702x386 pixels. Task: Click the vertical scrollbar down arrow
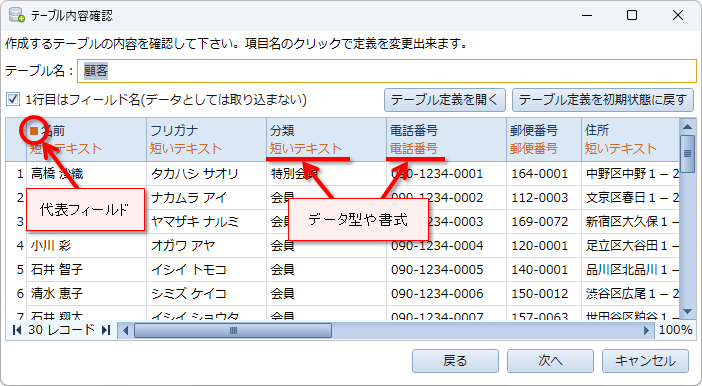tap(687, 311)
